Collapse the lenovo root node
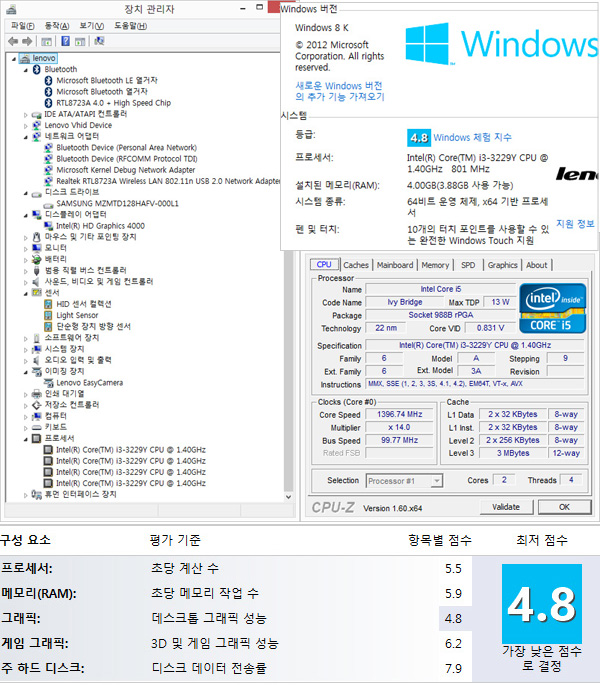The height and width of the screenshot is (685, 600). pyautogui.click(x=14, y=59)
